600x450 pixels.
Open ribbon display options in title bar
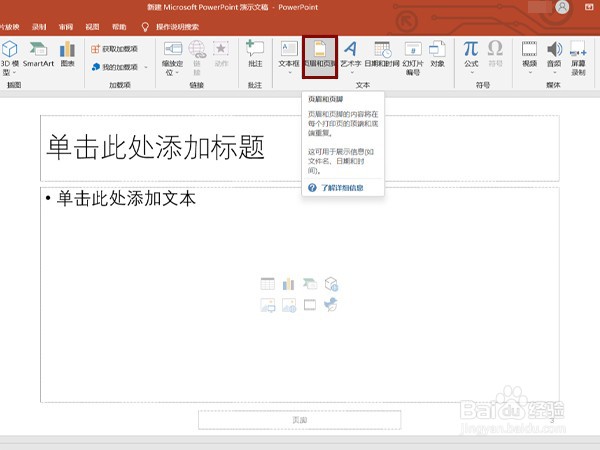tap(589, 7)
